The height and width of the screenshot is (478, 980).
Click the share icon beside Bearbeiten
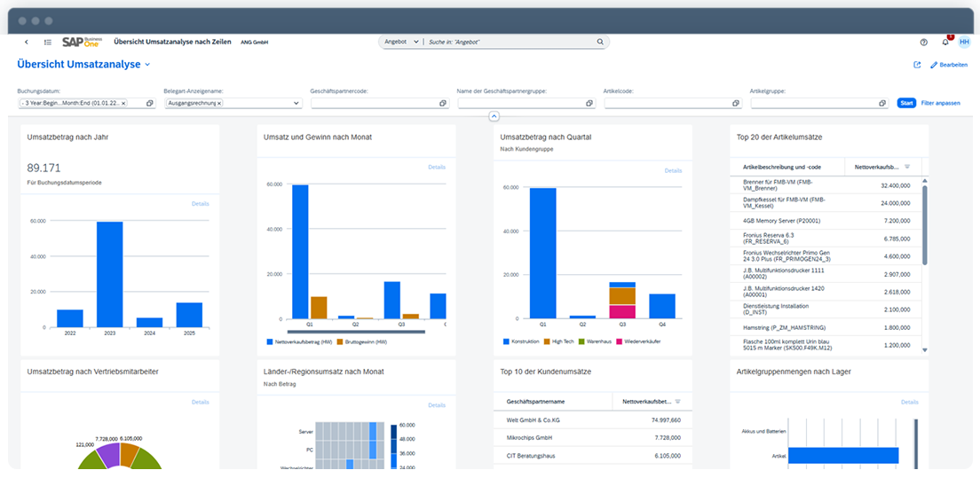coord(917,65)
